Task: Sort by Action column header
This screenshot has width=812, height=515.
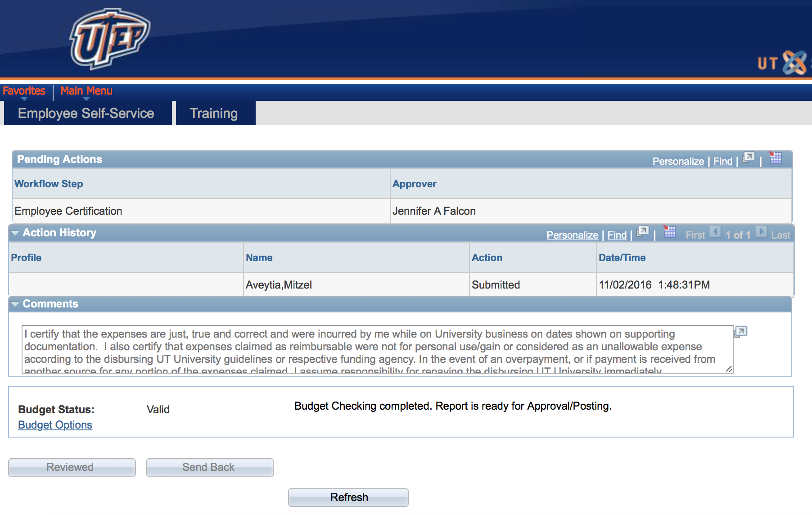Action: coord(487,257)
